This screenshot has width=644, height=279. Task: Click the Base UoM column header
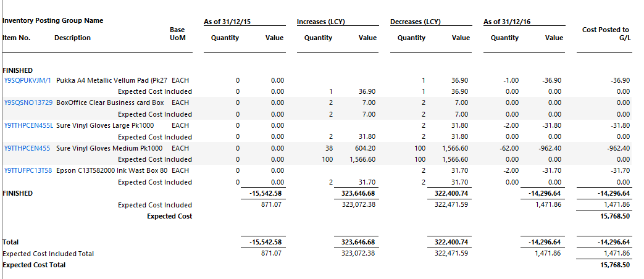177,33
